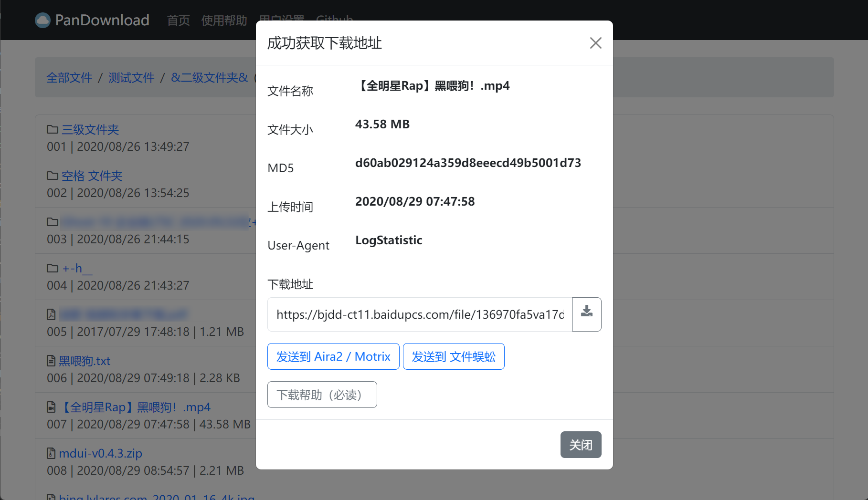This screenshot has height=500, width=868.
Task: Click the PanDownload cloud logo icon
Action: pos(42,20)
